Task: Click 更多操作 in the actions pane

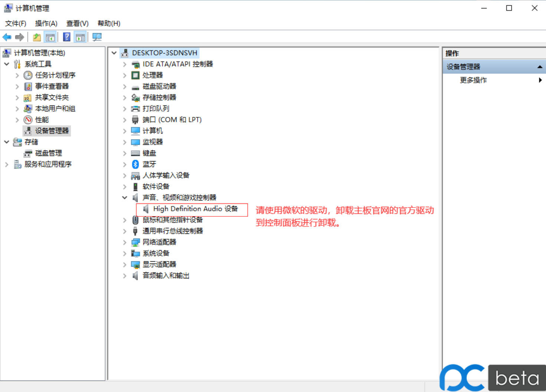Action: coord(473,80)
